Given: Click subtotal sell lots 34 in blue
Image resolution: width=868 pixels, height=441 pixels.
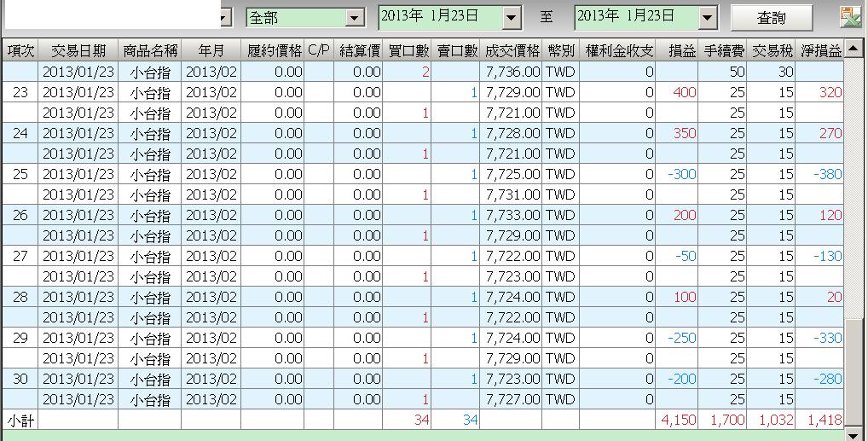Looking at the screenshot, I should [x=471, y=420].
